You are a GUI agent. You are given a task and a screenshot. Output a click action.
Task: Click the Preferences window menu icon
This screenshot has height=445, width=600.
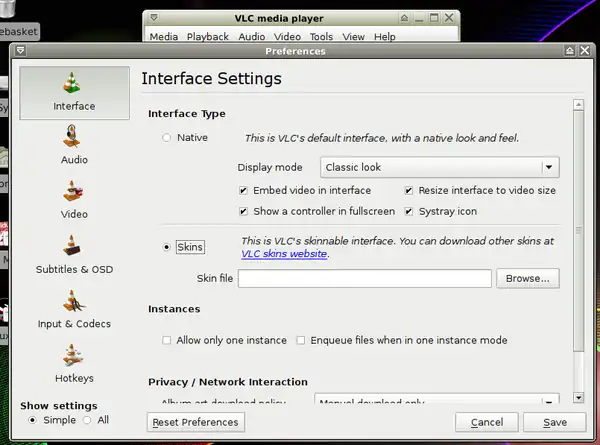[18, 51]
